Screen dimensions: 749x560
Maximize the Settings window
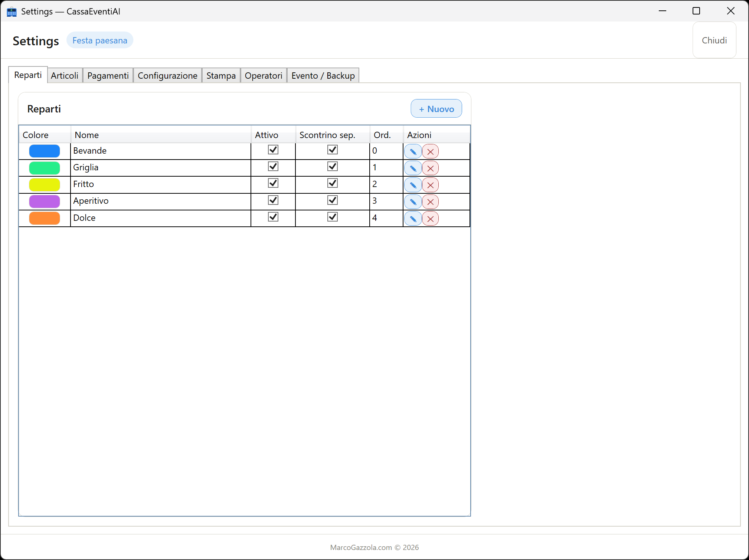(696, 11)
